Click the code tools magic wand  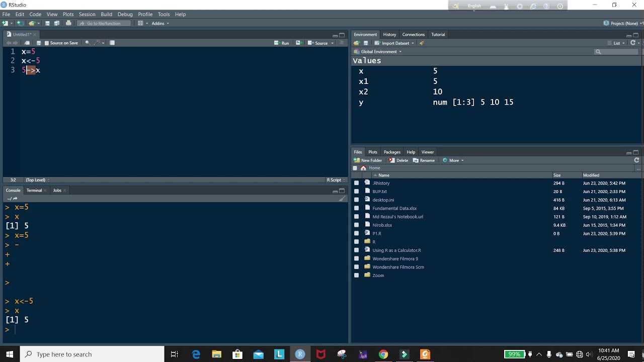pos(98,43)
